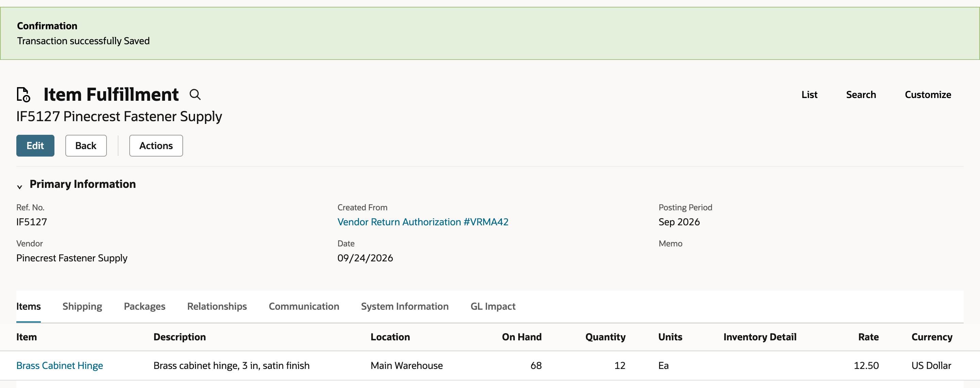Open the Brass Cabinet Hinge item link
Screen dimensions: 980x388
[60, 366]
